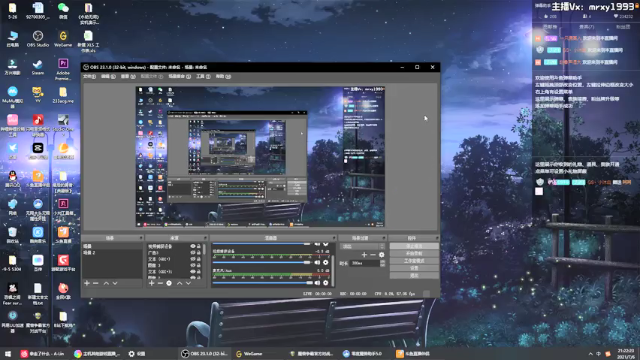Open the 工具(T) menu in OBS
Image resolution: width=640 pixels, height=360 pixels.
(203, 76)
